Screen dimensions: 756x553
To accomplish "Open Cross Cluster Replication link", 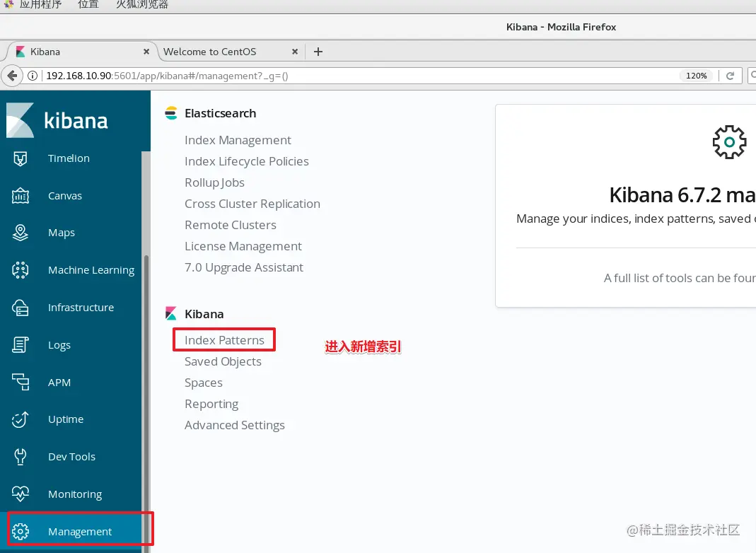I will tap(252, 204).
